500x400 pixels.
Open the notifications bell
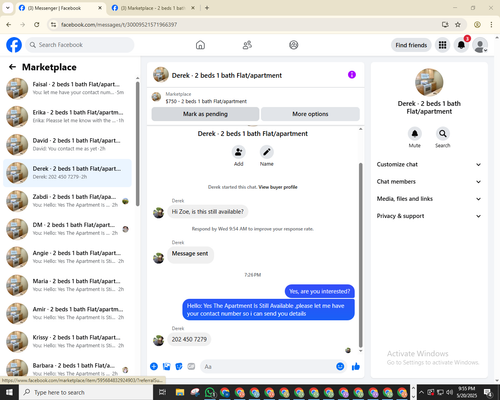461,45
